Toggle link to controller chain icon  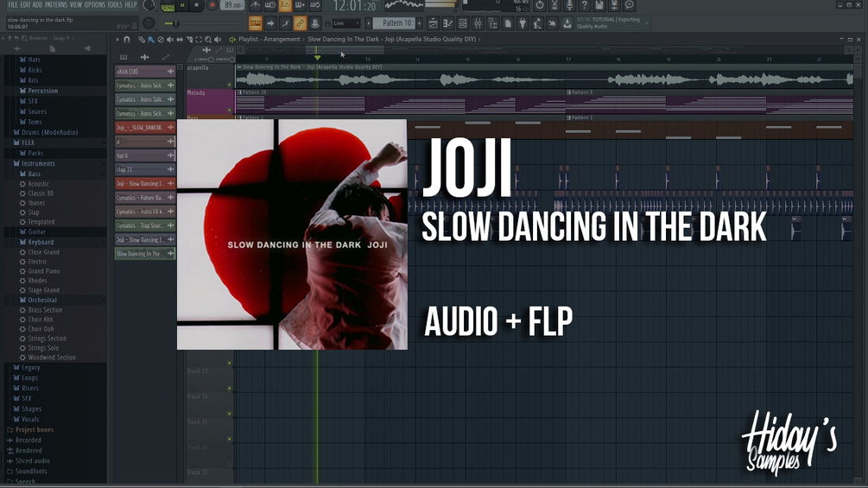click(x=300, y=23)
